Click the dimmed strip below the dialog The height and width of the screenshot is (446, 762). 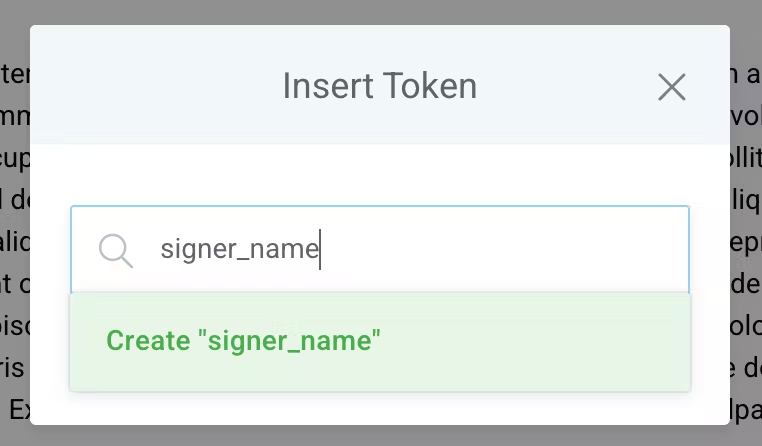tap(380, 436)
